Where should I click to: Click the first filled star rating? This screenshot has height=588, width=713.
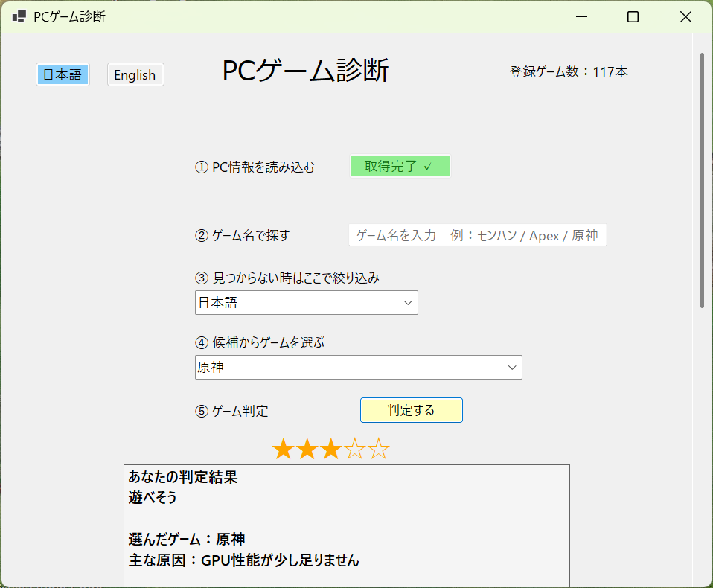[284, 449]
